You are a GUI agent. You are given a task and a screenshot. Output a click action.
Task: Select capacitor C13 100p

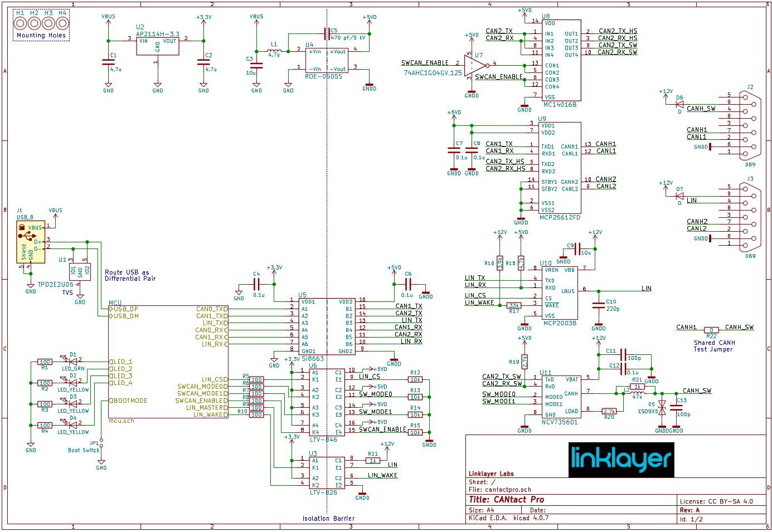(676, 407)
